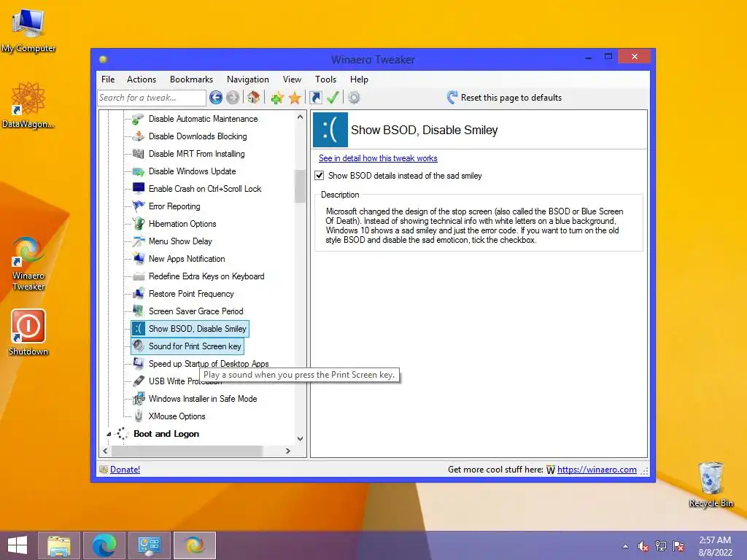Click the Windows Installer in Safe Mode icon
This screenshot has width=747, height=560.
coord(138,399)
